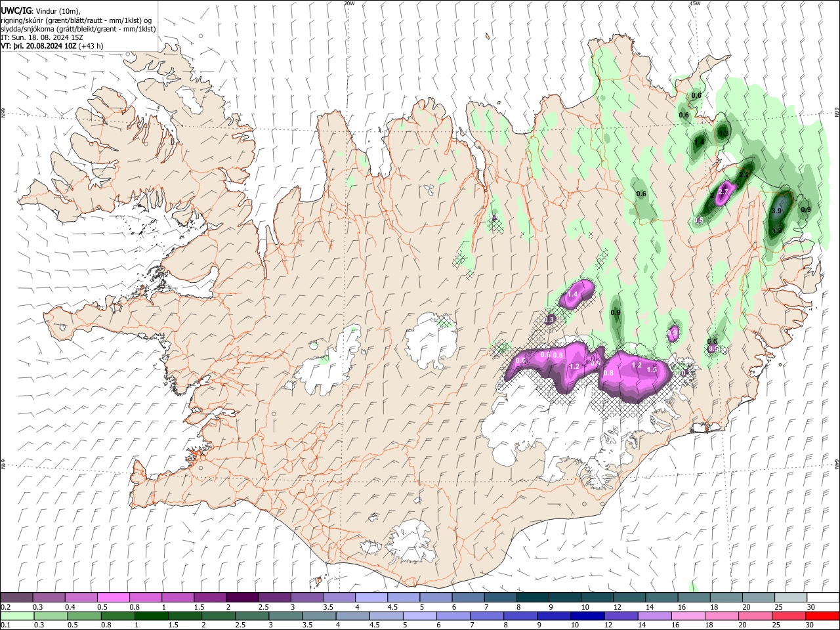
Task: Click the 2.2 value on dark green
Action: coord(744,175)
